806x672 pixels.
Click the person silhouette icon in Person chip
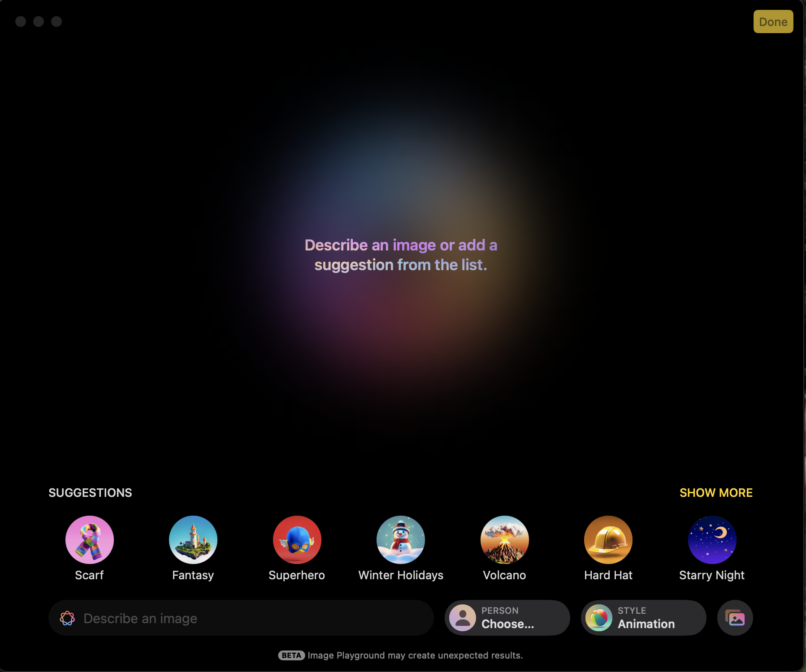tap(463, 618)
